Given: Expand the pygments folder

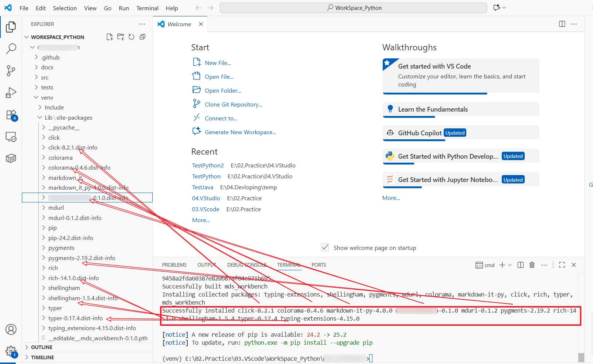Looking at the screenshot, I should (x=61, y=248).
